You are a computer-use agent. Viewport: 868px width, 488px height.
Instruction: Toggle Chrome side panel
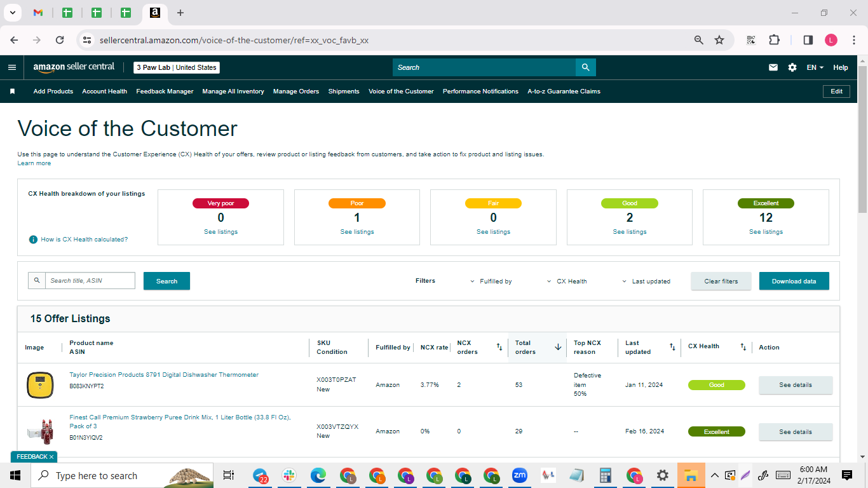click(x=808, y=40)
